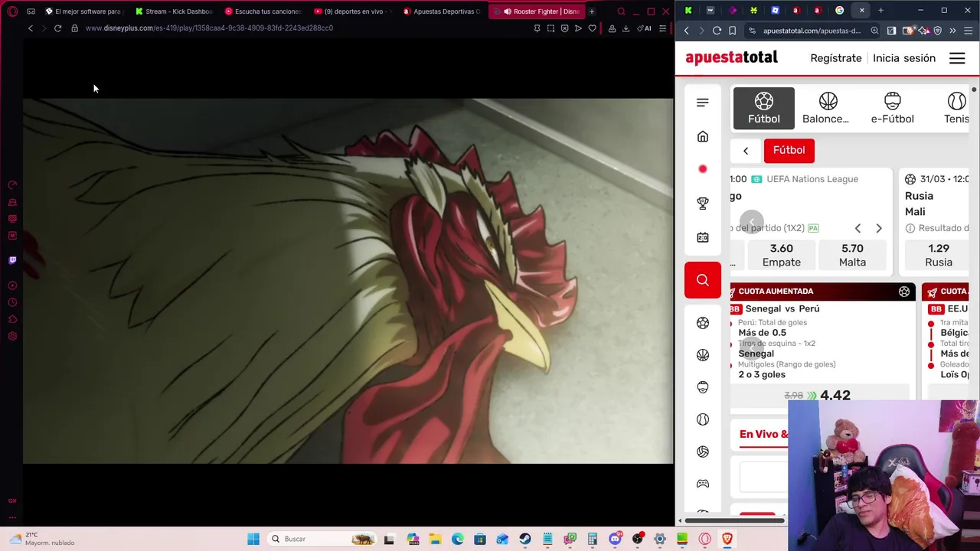Select the Baloncesto sport tab
The width and height of the screenshot is (980, 551).
tap(828, 108)
